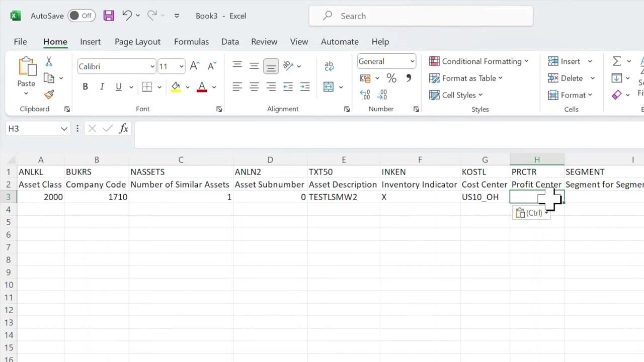Screen dimensions: 644x362
Task: Apply Percent Style
Action: pyautogui.click(x=391, y=78)
